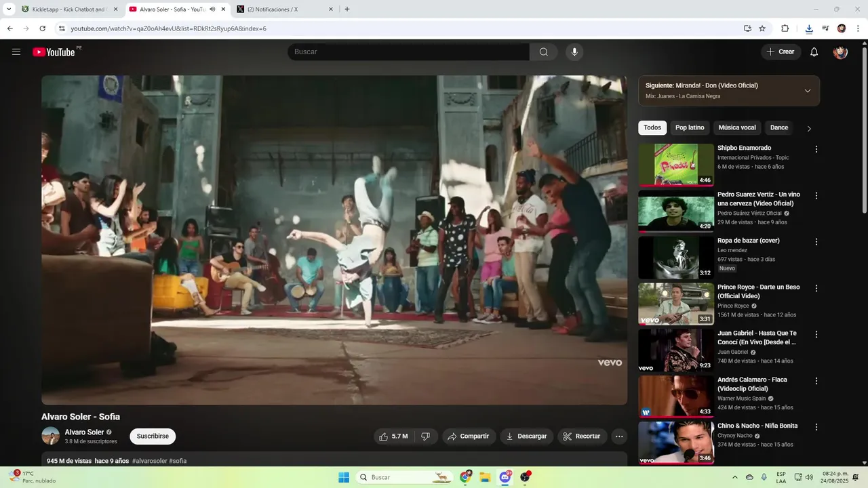Screen dimensions: 868x488
Task: Go to YouTube home via the logo
Action: tap(54, 52)
